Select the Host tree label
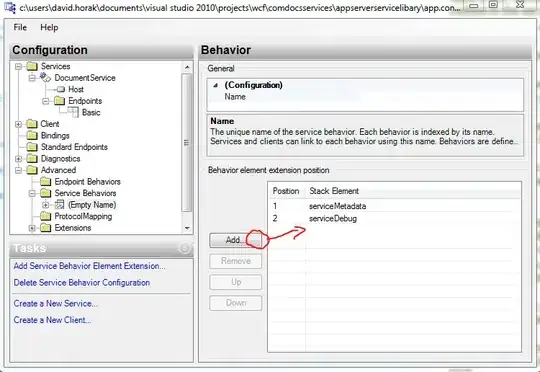 76,89
